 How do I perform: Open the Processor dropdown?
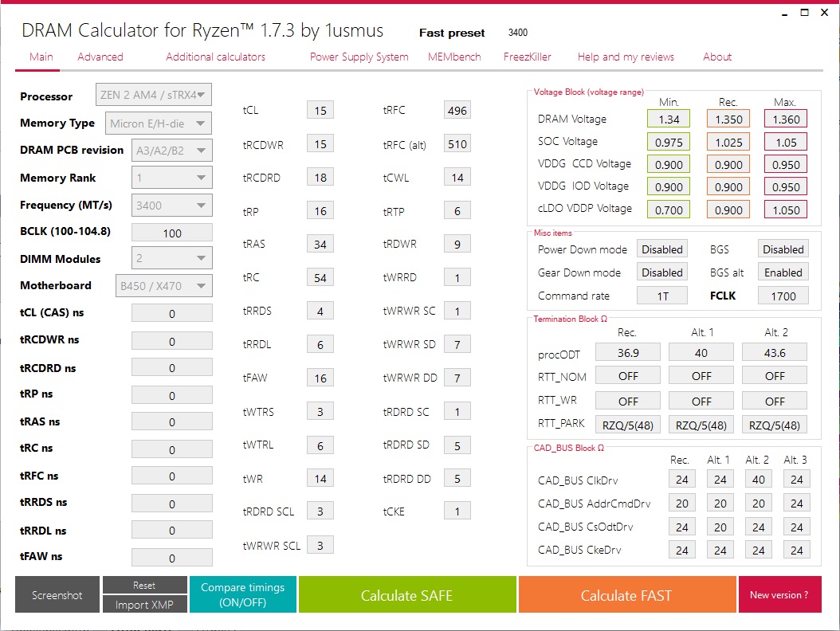tap(153, 95)
